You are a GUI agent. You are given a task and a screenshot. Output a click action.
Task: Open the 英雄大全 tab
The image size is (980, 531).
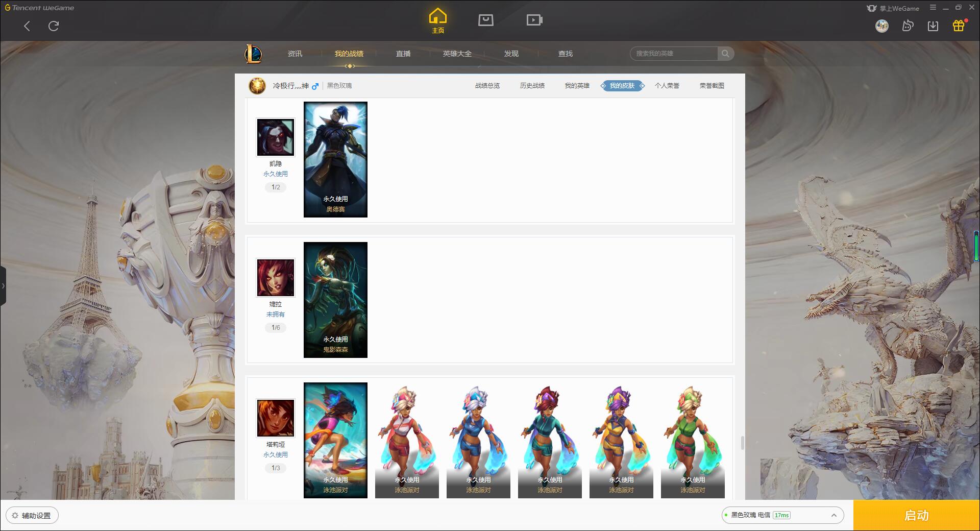tap(457, 54)
